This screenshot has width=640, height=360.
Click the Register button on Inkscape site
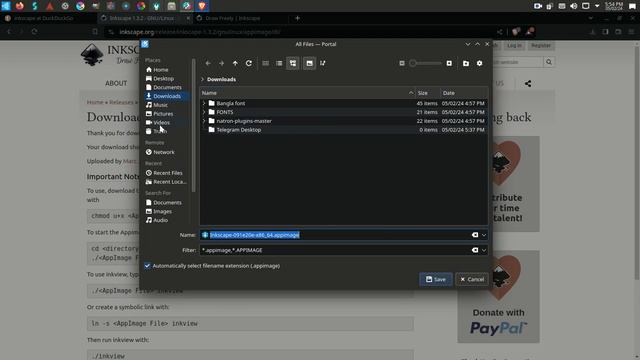point(540,46)
